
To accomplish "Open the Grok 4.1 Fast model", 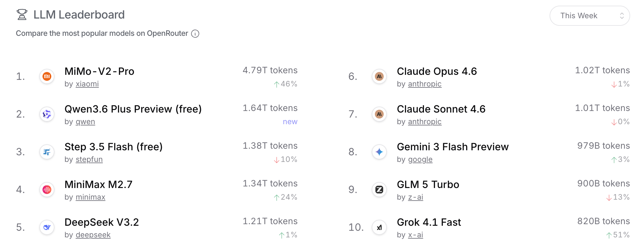I will pyautogui.click(x=429, y=222).
